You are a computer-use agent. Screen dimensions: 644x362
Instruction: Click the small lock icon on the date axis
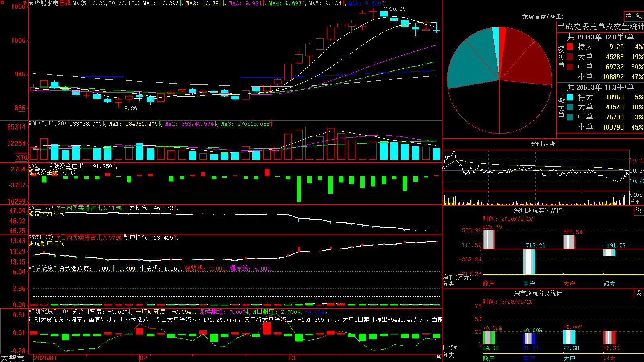tap(439, 357)
